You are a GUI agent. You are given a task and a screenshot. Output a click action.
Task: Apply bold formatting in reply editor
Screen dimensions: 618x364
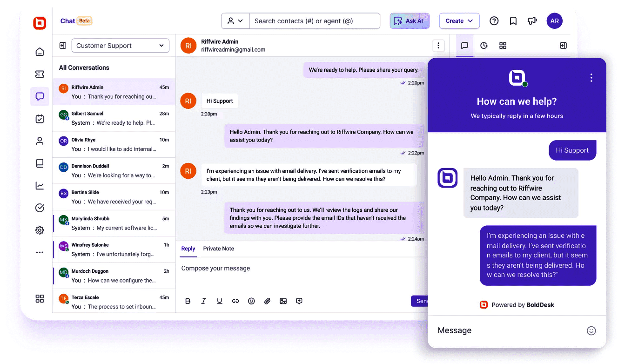(x=188, y=301)
